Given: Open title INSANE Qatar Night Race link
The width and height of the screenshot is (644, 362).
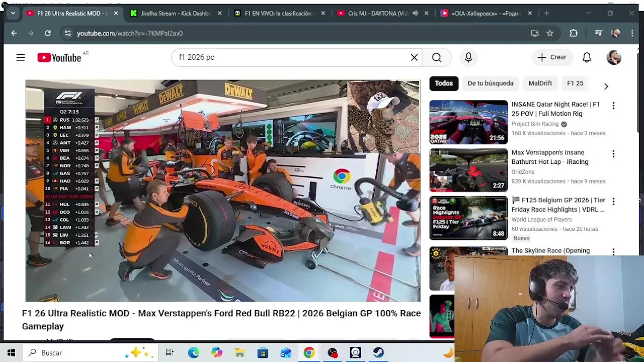Looking at the screenshot, I should point(555,109).
